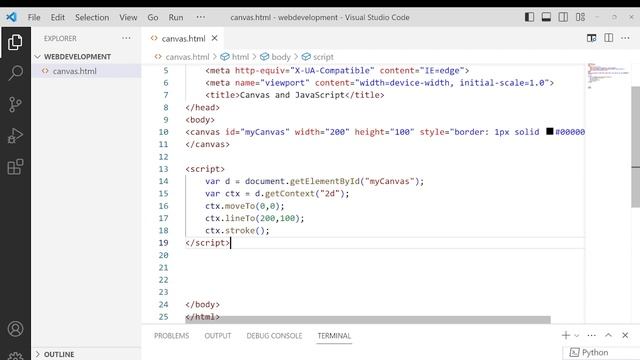Open the Run and Debug view

click(15, 136)
